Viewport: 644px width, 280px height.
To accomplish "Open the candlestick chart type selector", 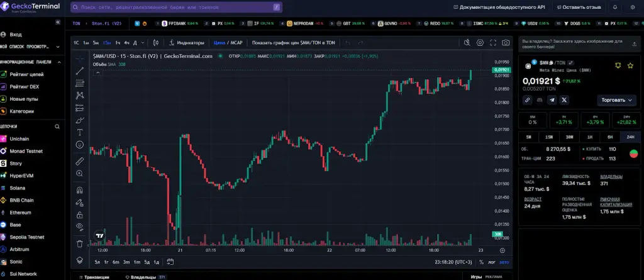I will pos(156,42).
